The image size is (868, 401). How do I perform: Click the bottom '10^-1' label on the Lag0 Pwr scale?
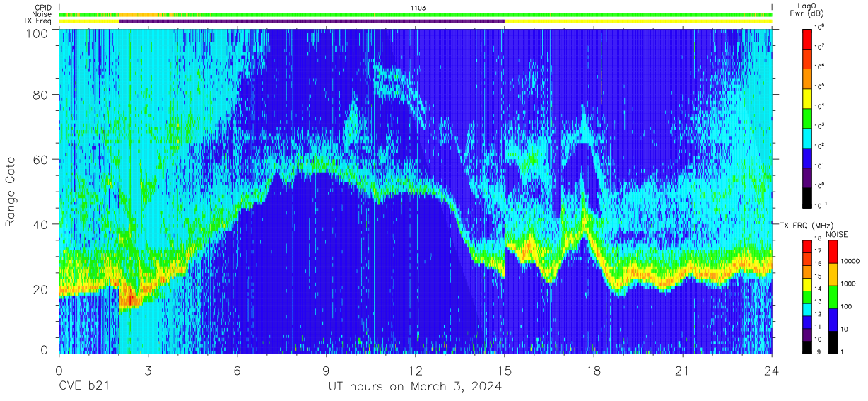(821, 205)
